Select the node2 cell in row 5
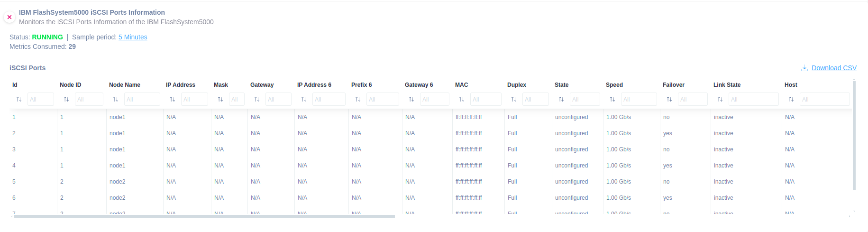Viewport: 868px width, 232px height. tap(118, 182)
